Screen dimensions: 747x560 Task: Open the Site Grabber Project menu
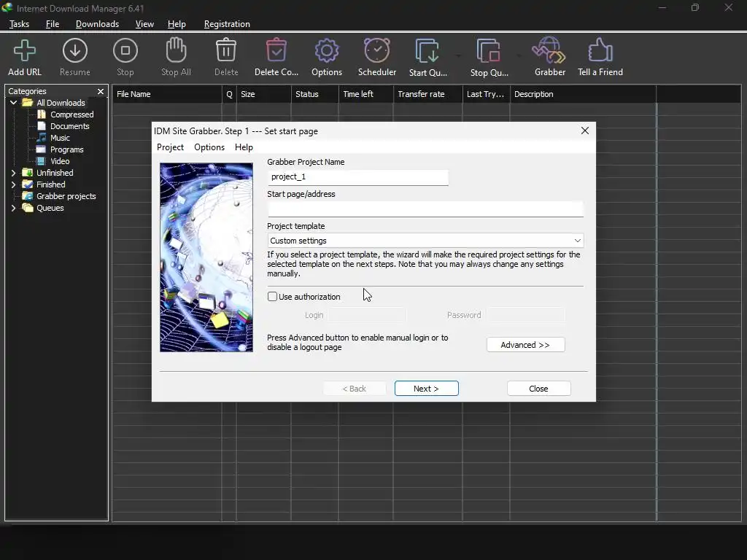[x=170, y=147]
